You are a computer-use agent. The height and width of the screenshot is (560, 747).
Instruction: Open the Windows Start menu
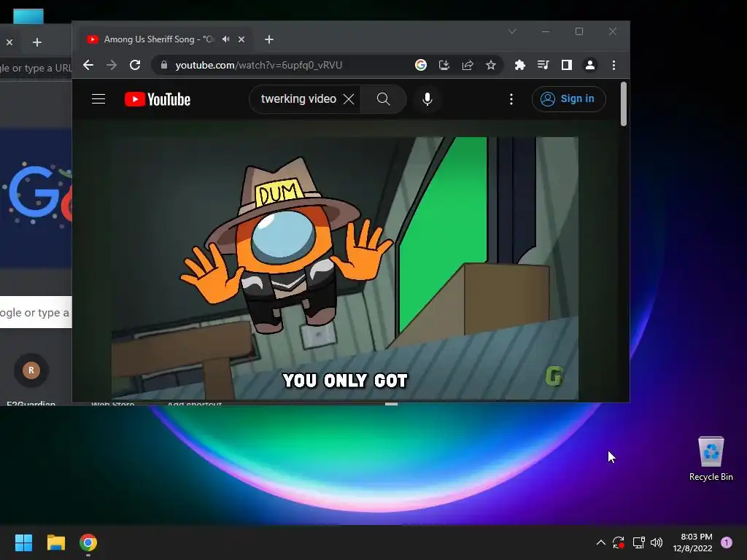pyautogui.click(x=23, y=542)
